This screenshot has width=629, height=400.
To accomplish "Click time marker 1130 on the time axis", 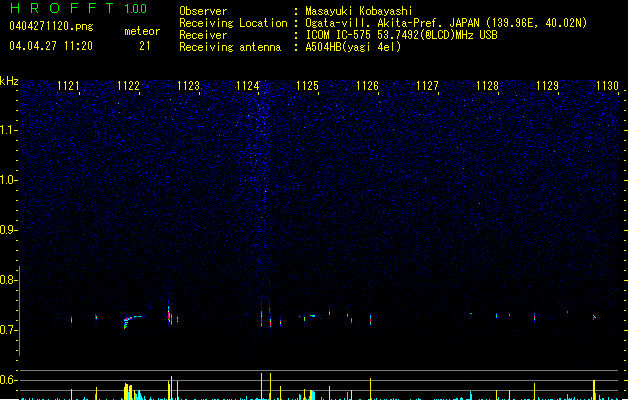I will [607, 86].
